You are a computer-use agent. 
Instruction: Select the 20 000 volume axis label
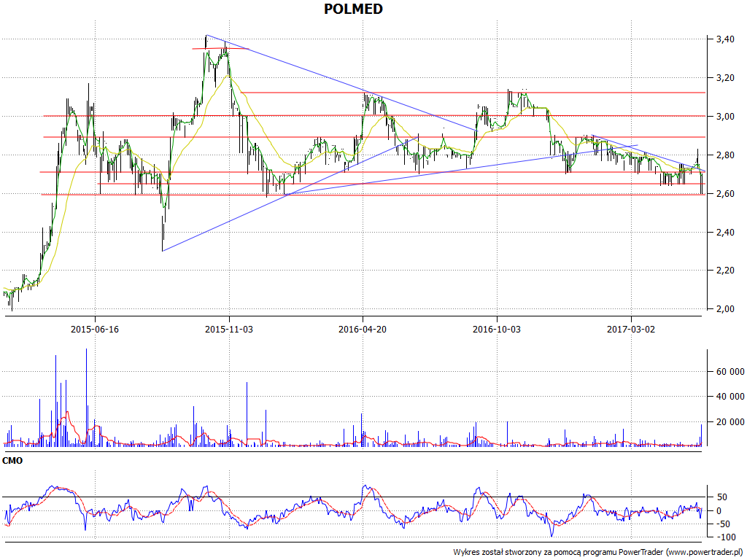(x=729, y=421)
